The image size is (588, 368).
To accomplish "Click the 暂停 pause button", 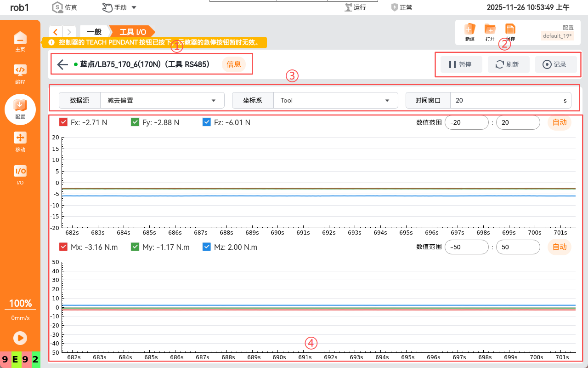I will (x=461, y=64).
